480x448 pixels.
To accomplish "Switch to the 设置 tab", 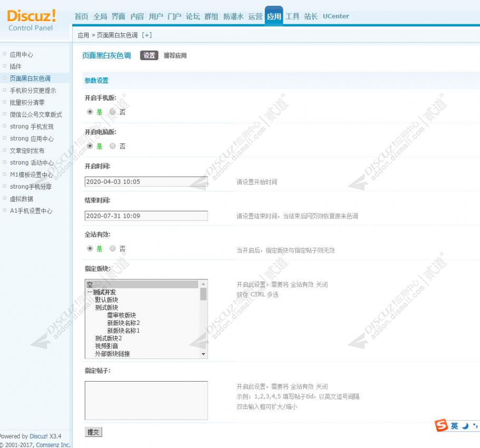I will 149,55.
